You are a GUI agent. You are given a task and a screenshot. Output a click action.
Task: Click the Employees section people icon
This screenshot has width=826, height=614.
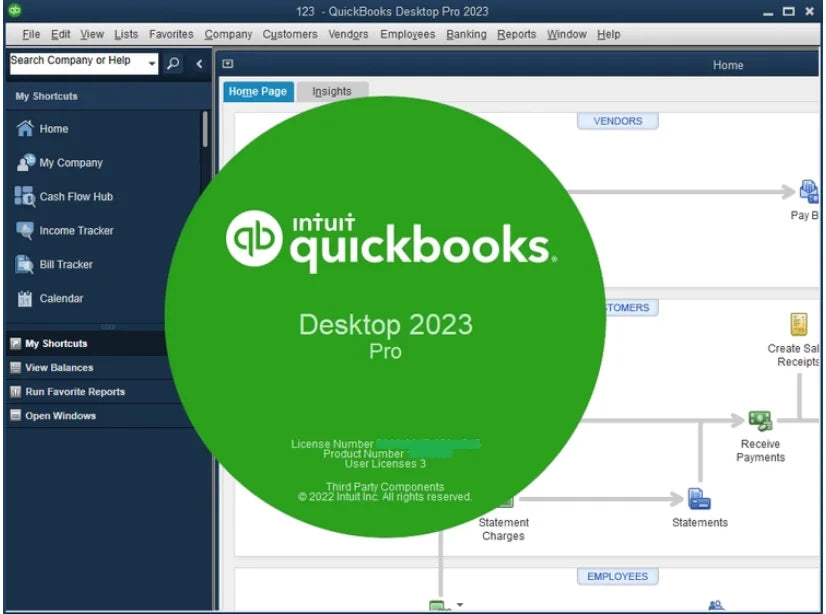[715, 605]
